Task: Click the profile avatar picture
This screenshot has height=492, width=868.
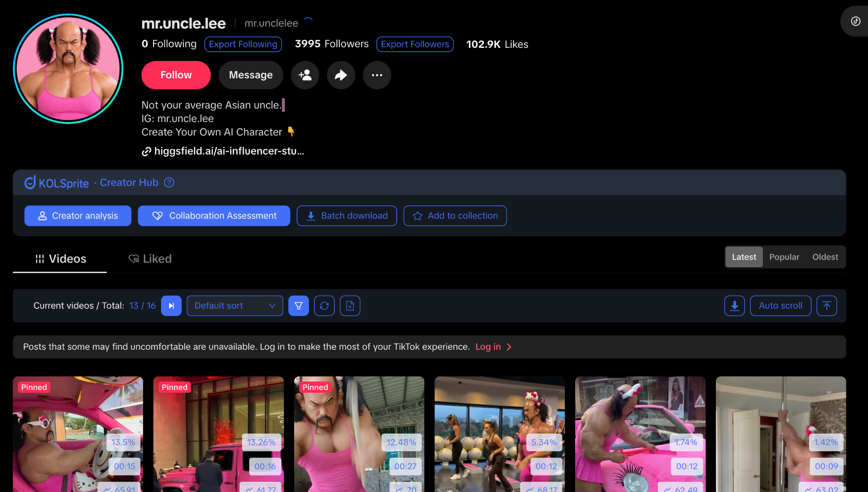Action: click(x=68, y=69)
